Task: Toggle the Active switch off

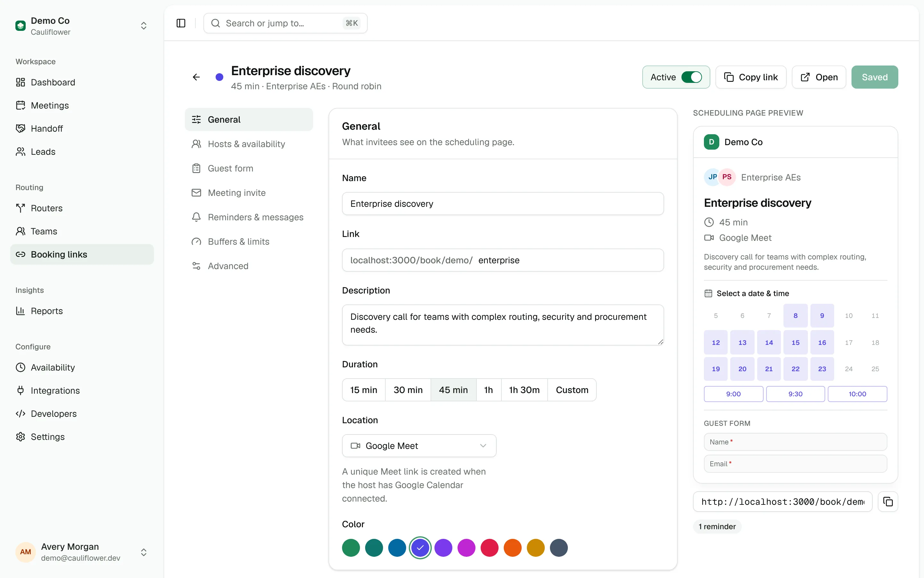Action: tap(691, 77)
